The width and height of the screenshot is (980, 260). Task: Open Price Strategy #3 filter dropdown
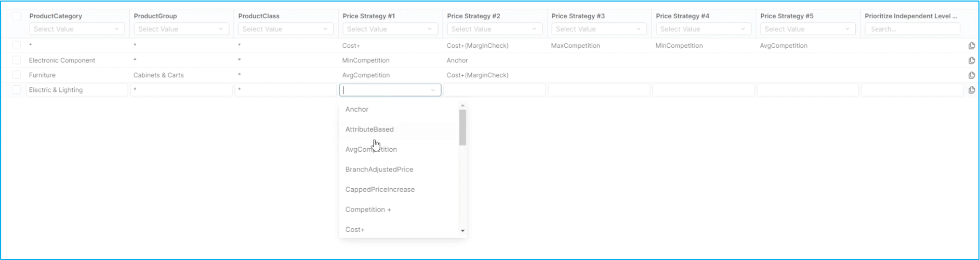599,29
